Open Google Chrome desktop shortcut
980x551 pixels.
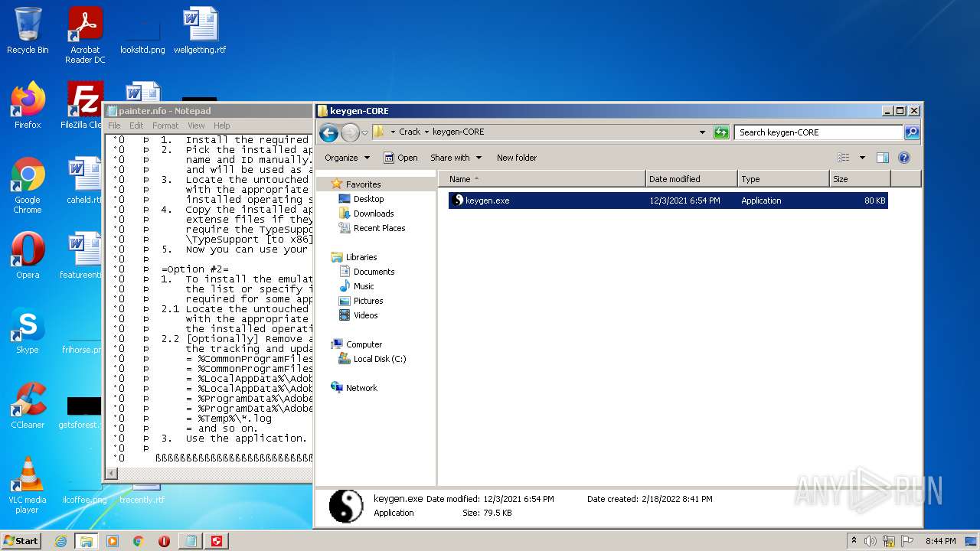click(28, 185)
